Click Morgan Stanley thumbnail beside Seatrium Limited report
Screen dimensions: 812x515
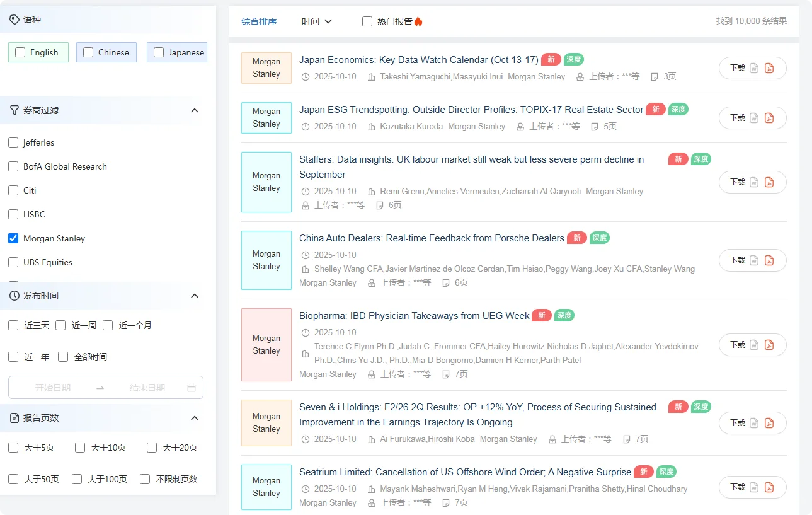tap(266, 487)
